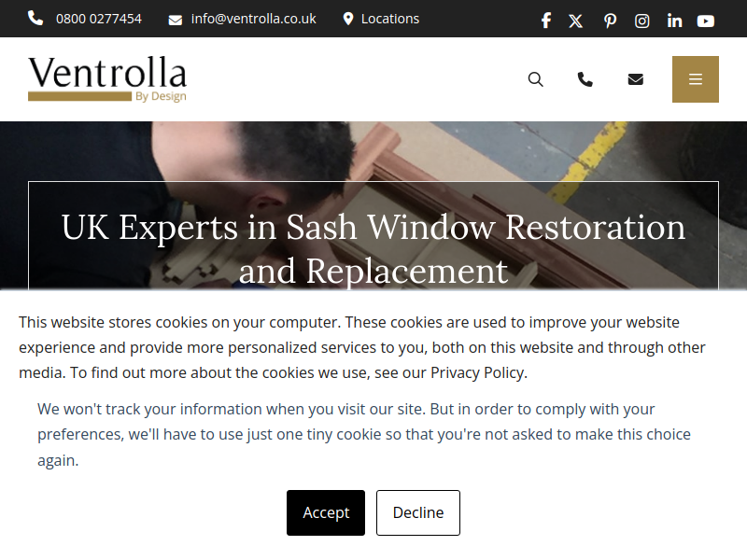Click the top bar envelope icon
Screen dimensions: 747x560
[176, 20]
